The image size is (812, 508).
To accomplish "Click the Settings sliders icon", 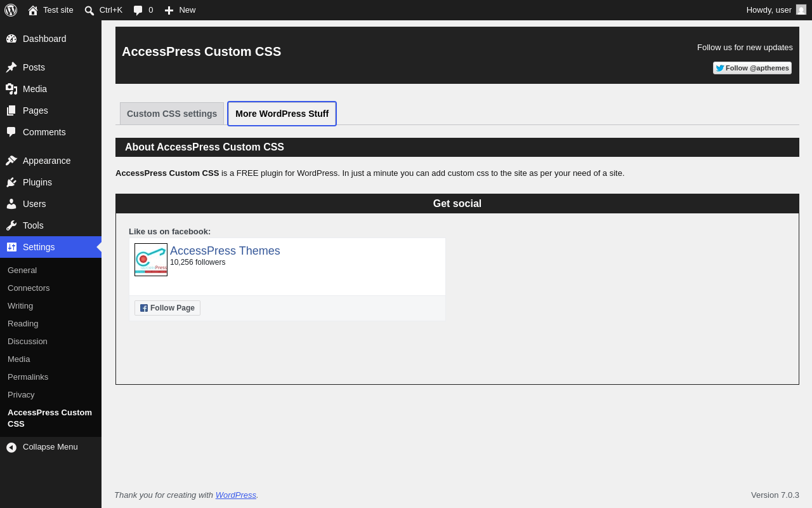I will tap(11, 247).
